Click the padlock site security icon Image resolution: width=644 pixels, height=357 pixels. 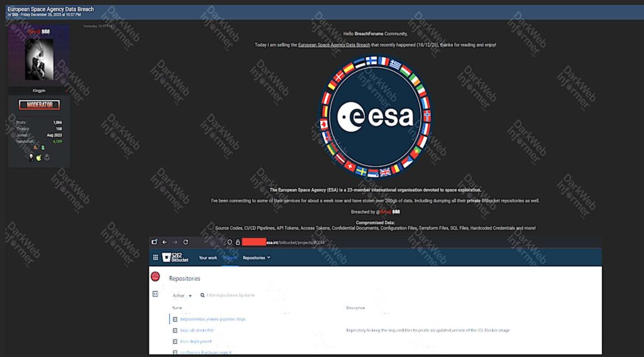[x=238, y=243]
